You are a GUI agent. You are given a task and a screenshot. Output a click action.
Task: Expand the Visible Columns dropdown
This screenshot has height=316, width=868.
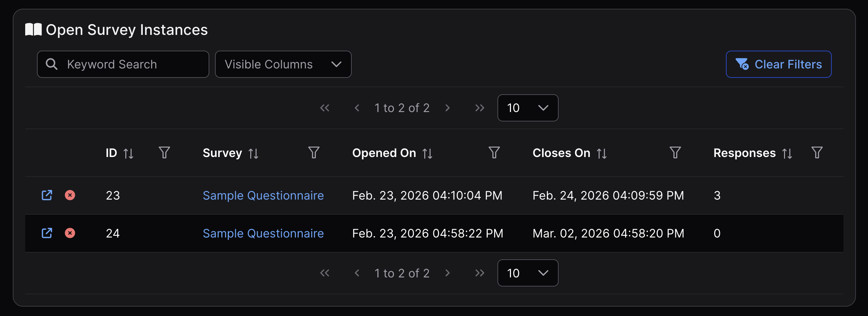click(x=283, y=64)
